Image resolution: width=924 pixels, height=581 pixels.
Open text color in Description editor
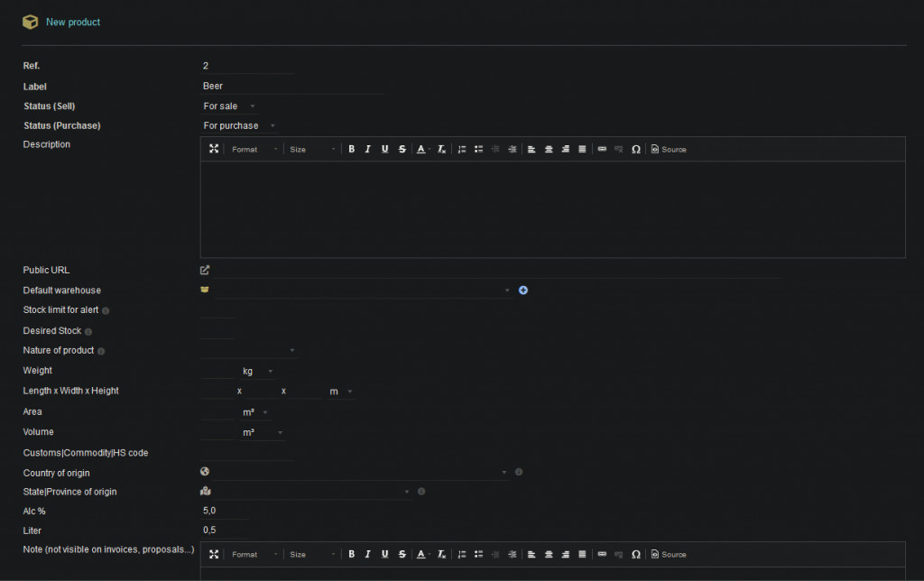[423, 149]
